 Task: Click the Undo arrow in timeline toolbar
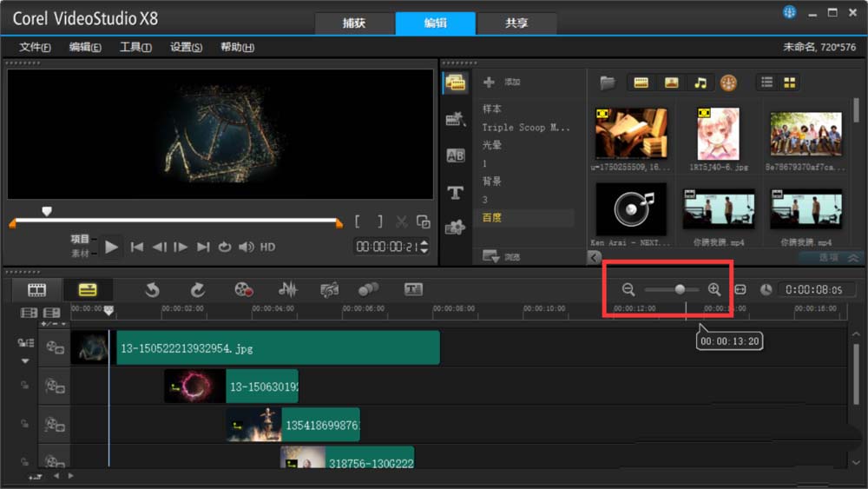153,290
